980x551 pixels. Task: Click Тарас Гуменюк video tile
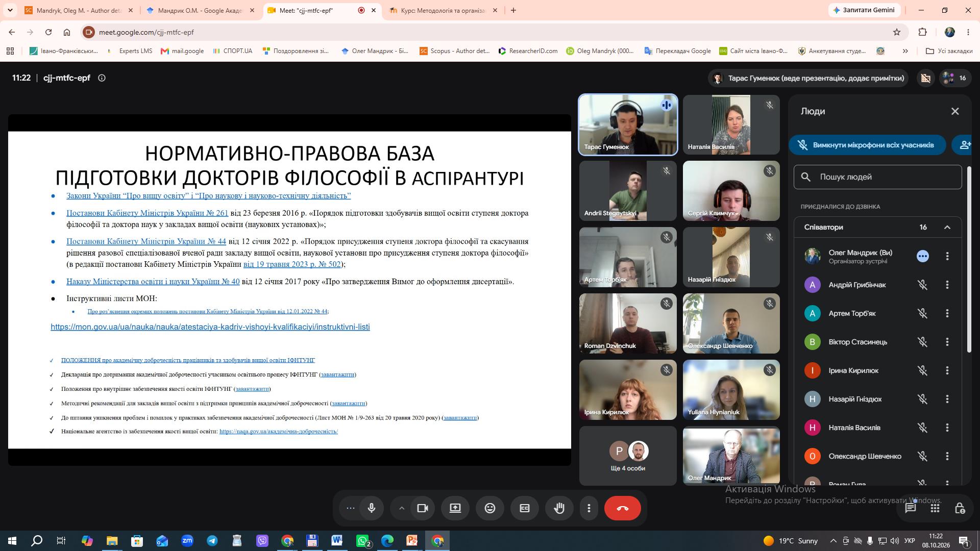click(628, 124)
